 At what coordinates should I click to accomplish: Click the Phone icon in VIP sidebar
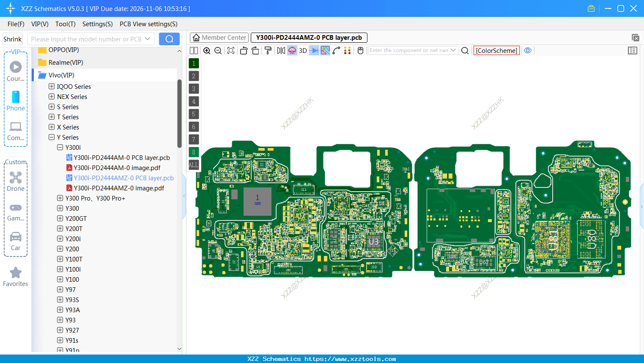(16, 98)
